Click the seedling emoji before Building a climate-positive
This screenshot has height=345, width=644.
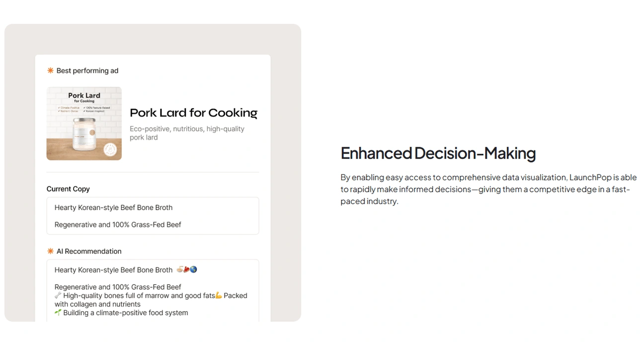tap(58, 313)
